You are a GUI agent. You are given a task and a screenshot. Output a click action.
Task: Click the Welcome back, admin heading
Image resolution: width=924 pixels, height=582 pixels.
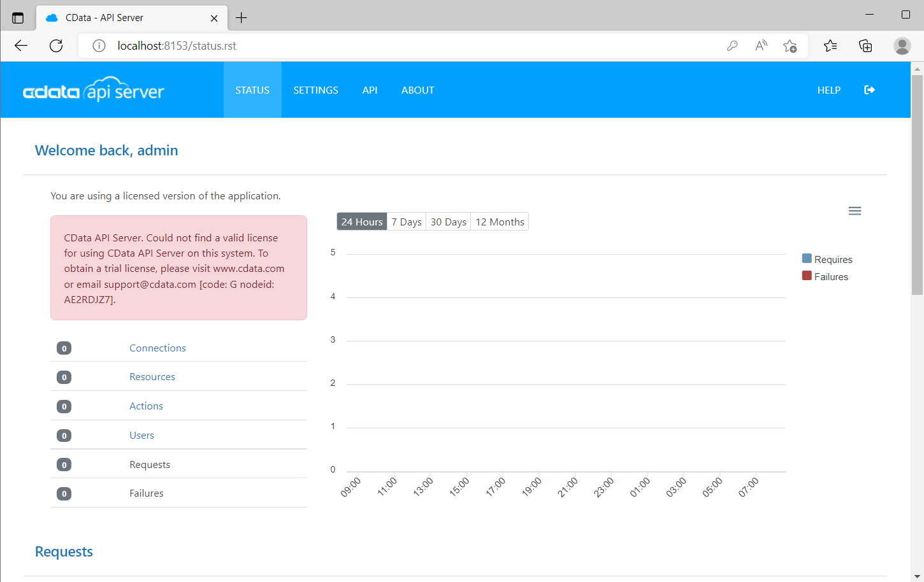point(106,150)
